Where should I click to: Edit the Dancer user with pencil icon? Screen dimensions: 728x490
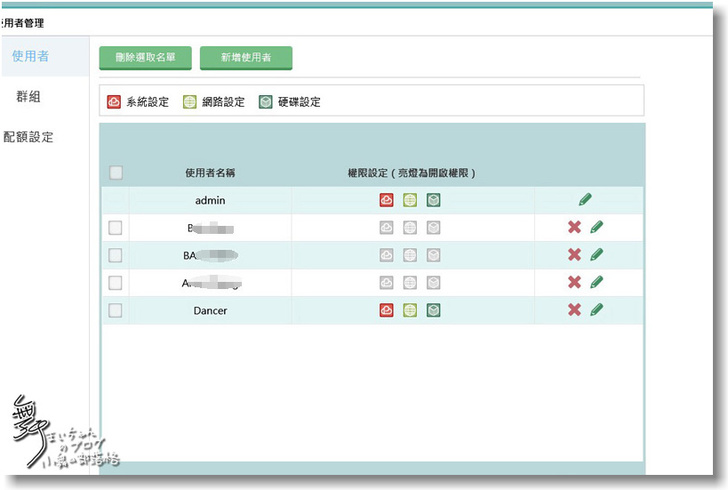(x=597, y=310)
